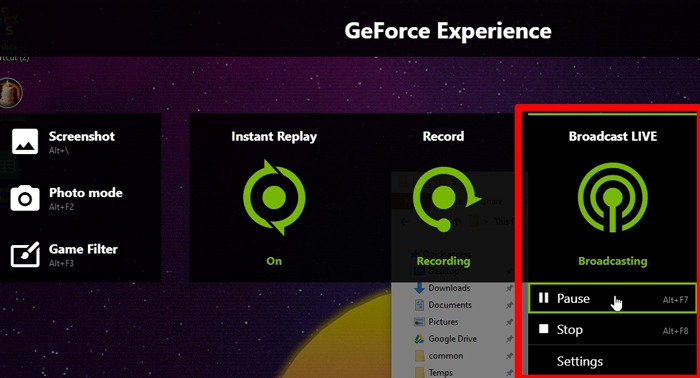The image size is (700, 378).
Task: Click the pause bars icon
Action: (x=543, y=298)
